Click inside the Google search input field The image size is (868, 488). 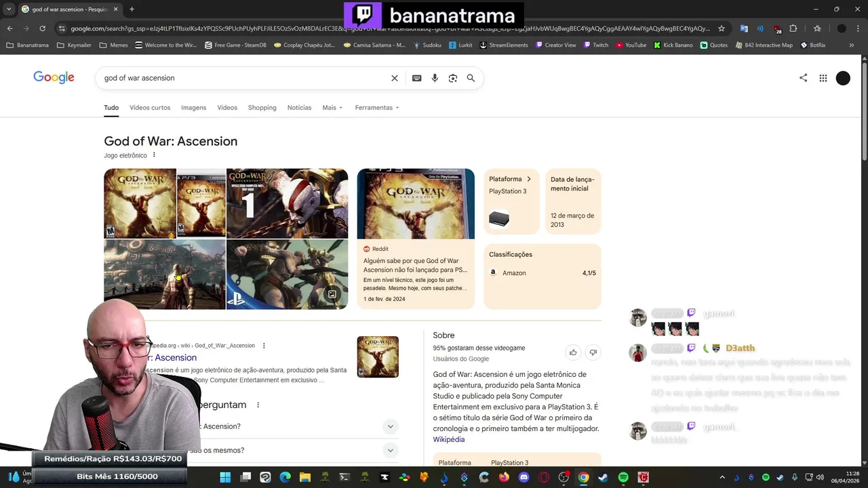tap(244, 78)
